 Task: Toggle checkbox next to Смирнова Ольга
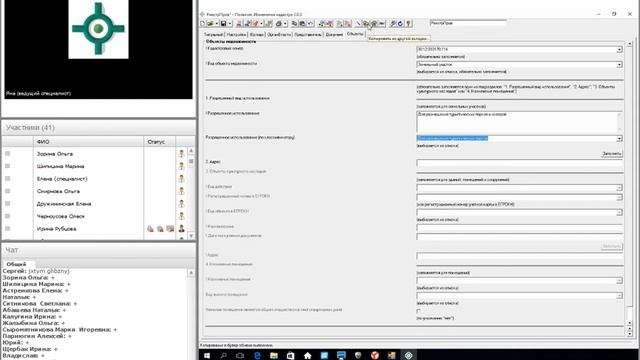[7, 191]
